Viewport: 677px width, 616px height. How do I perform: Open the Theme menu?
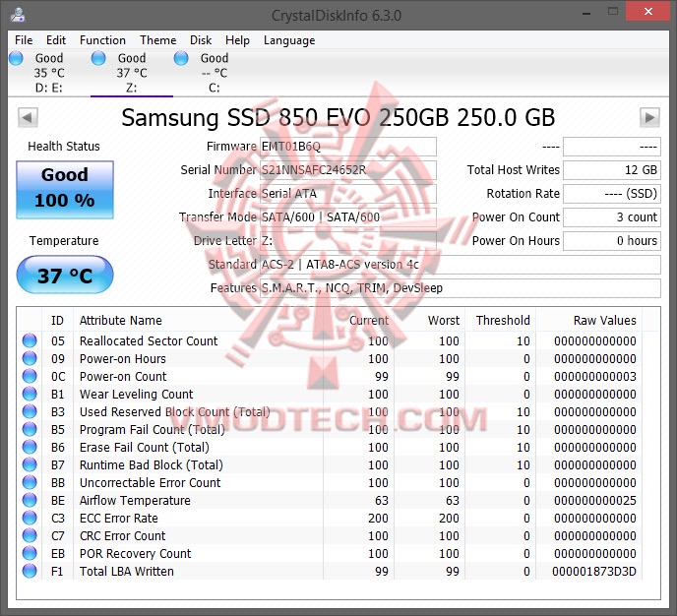[158, 40]
